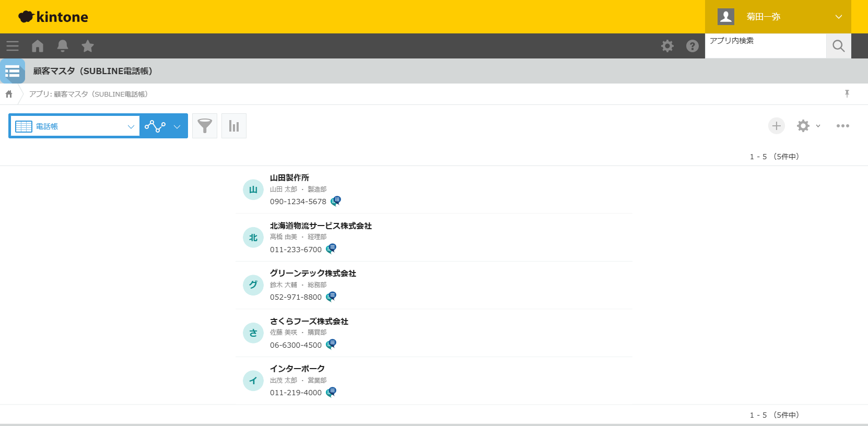This screenshot has height=426, width=868.
Task: Open the 山田製作所 record
Action: pyautogui.click(x=289, y=177)
